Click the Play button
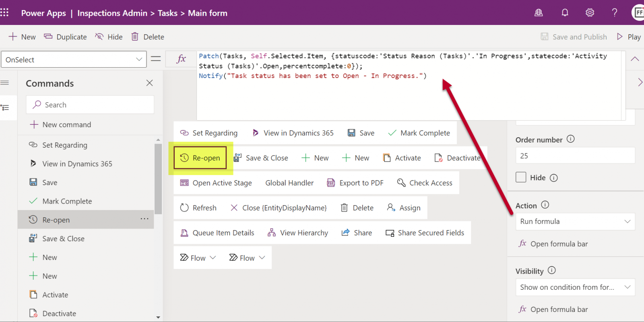This screenshot has width=644, height=322. pos(629,37)
